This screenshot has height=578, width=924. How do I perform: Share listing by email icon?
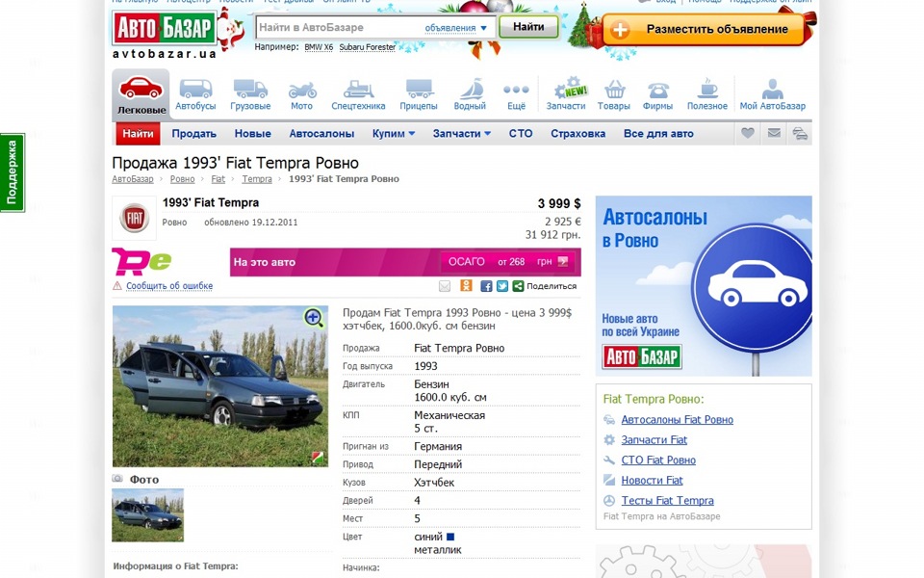[445, 286]
